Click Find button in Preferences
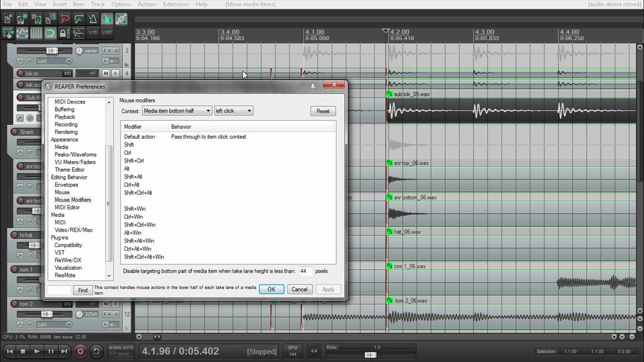Image resolution: width=644 pixels, height=362 pixels. click(83, 290)
